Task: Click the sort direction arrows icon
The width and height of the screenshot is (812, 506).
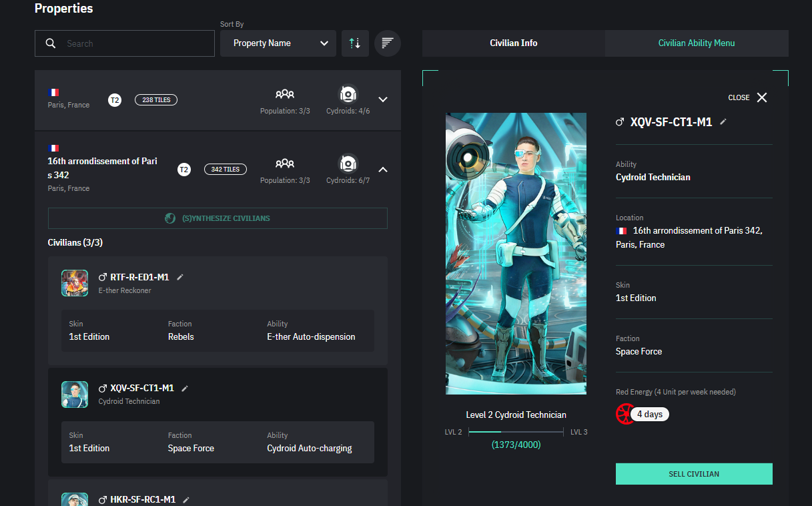Action: 355,43
